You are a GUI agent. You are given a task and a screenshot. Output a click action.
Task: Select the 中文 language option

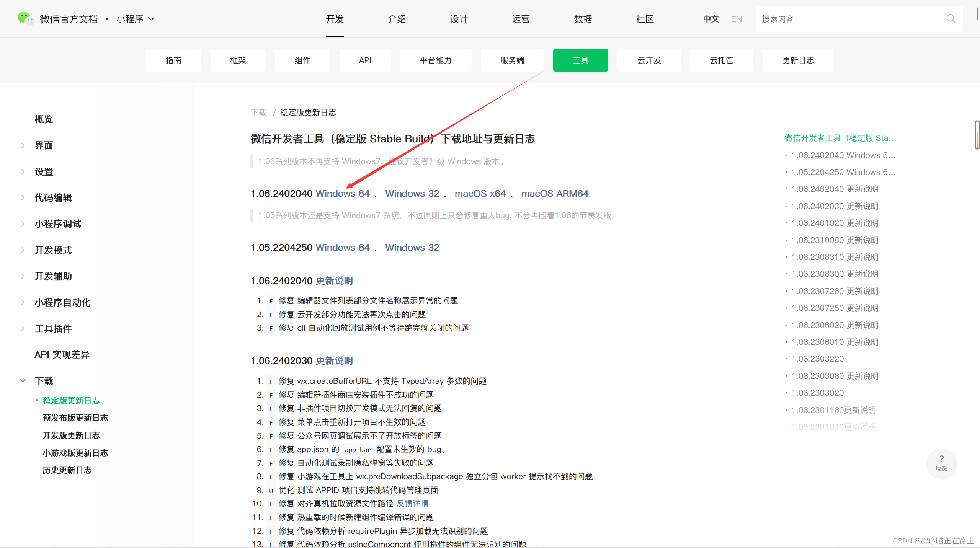point(710,19)
